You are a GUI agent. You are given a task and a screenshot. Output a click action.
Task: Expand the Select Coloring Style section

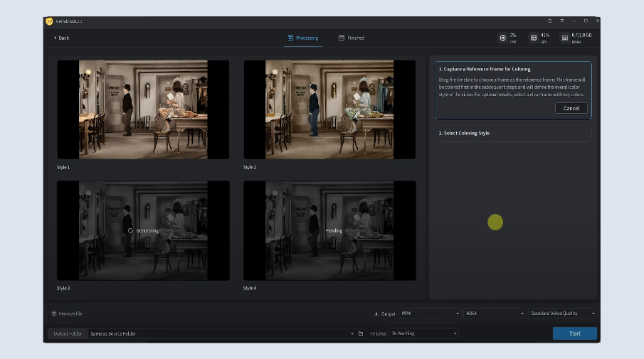click(x=513, y=134)
